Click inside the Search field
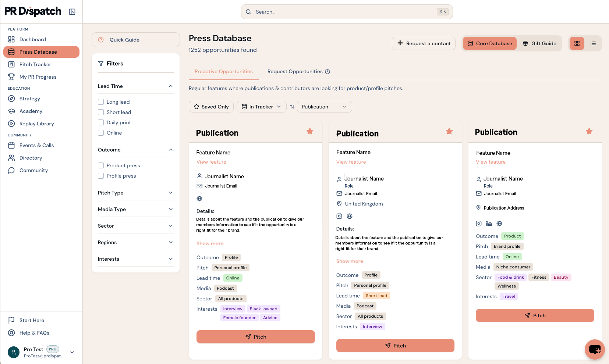Viewport: 609px width, 364px height. [346, 12]
